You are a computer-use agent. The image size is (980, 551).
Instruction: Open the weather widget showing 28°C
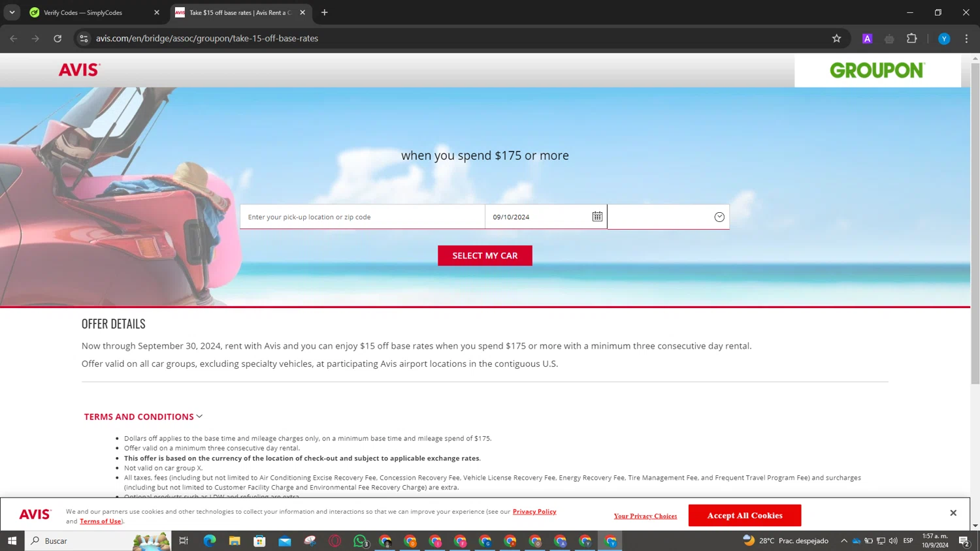[x=785, y=541]
